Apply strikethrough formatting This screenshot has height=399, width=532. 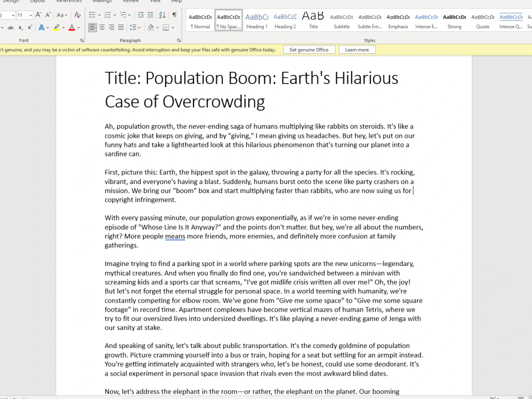coord(11,28)
